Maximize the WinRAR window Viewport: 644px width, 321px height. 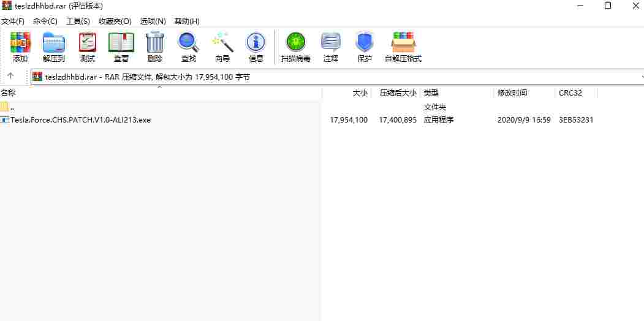[x=608, y=6]
